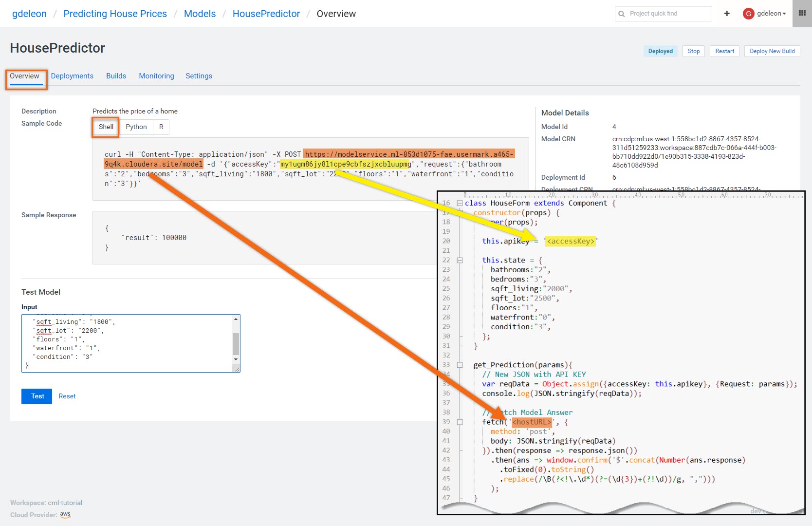The height and width of the screenshot is (526, 812).
Task: Open the Deployments tab
Action: pos(72,76)
